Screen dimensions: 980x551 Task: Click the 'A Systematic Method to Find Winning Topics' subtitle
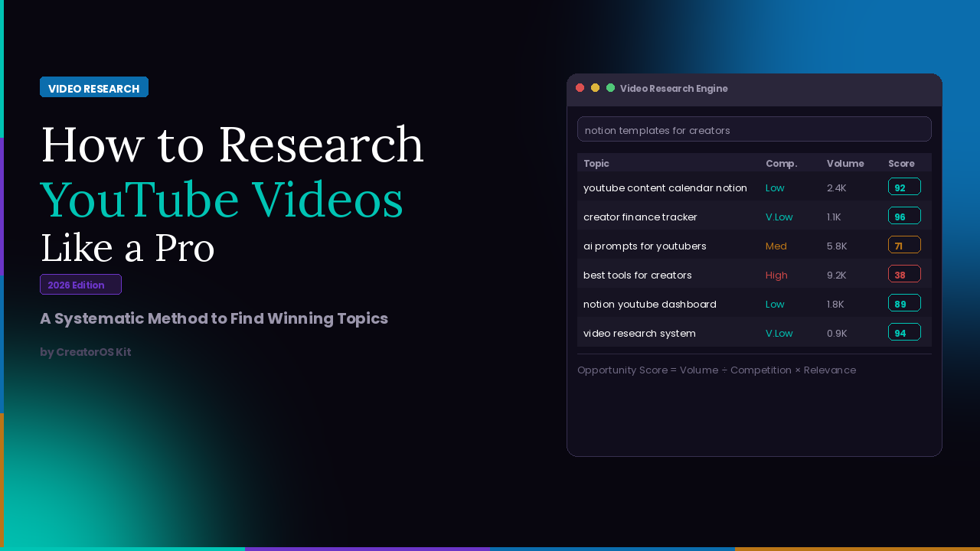click(214, 318)
